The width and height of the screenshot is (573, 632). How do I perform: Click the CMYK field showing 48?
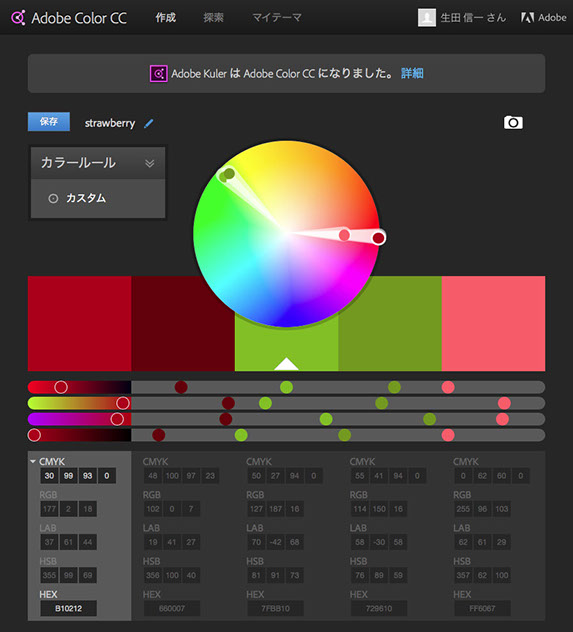tap(153, 476)
